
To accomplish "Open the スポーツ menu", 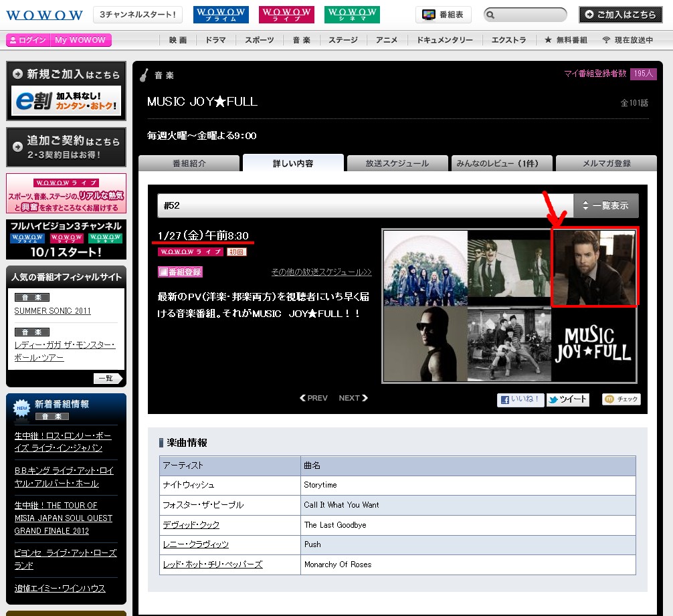I will pyautogui.click(x=260, y=40).
